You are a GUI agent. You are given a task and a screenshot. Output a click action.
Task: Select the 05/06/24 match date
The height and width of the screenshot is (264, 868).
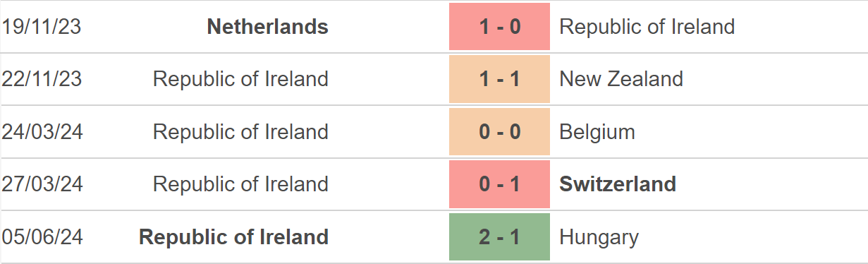(42, 237)
